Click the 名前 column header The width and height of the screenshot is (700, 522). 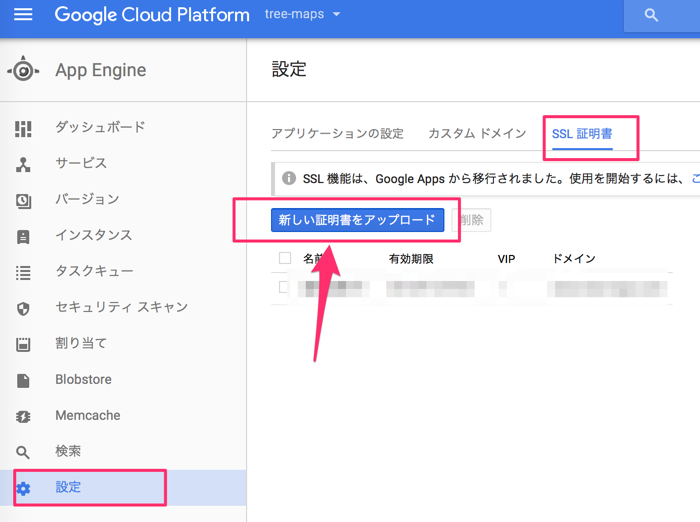[x=313, y=259]
